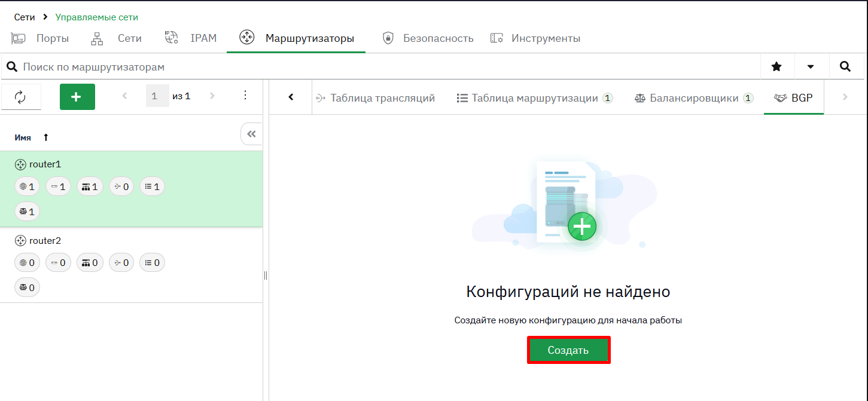Click the panel splitter handle
Viewport: 868px width, 401px height.
[x=266, y=276]
